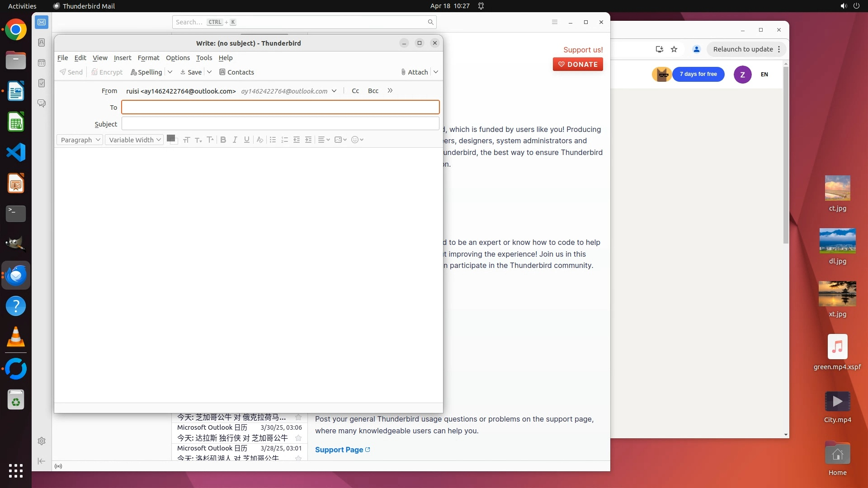868x488 pixels.
Task: Apply numbered list formatting
Action: 284,140
